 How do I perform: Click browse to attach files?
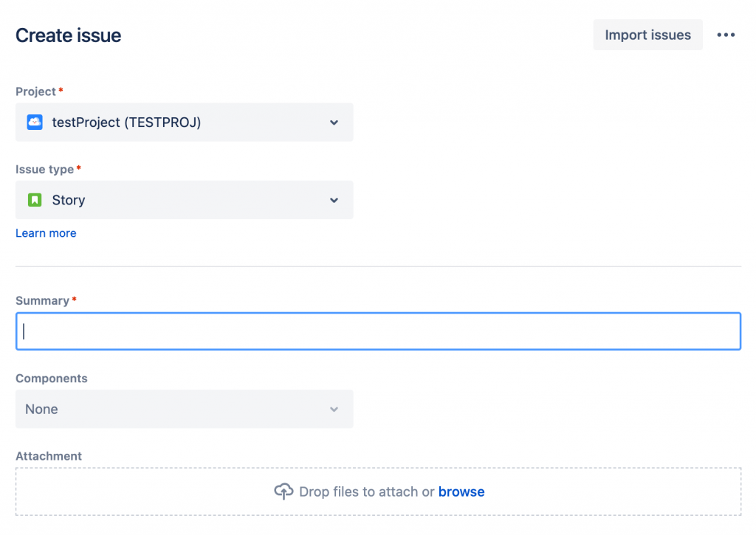tap(461, 491)
